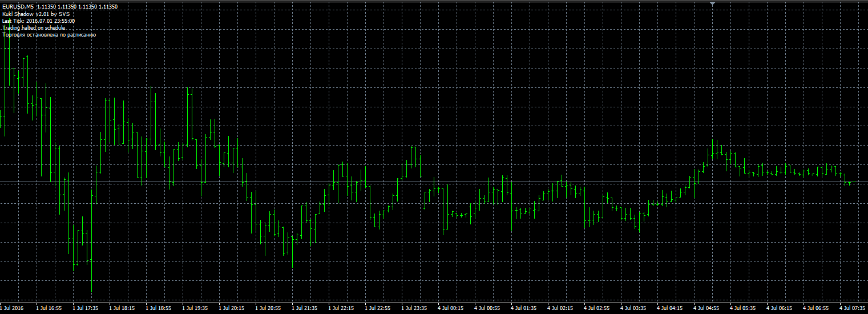The image size is (868, 314).
Task: Select the '1 Jul 19:35' time axis label
Action: [x=195, y=308]
